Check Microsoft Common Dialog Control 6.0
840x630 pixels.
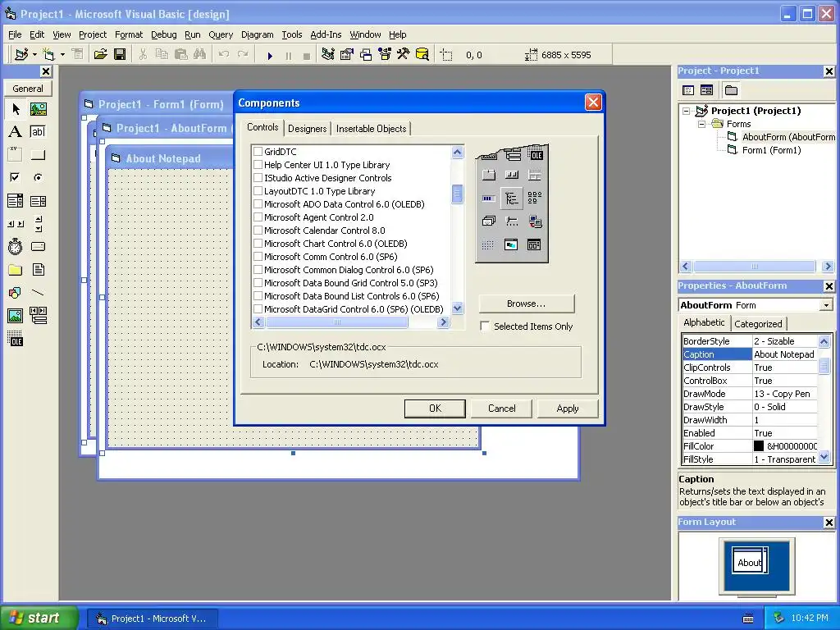(x=258, y=270)
